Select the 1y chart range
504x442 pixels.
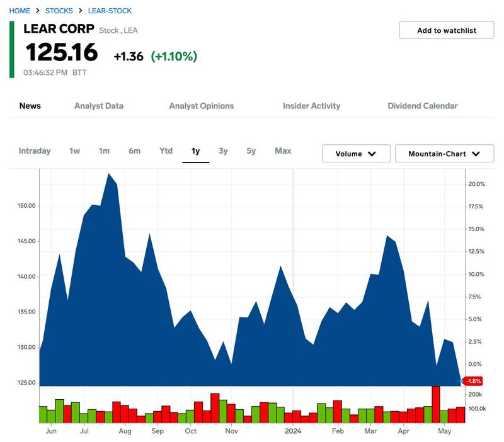coord(196,151)
